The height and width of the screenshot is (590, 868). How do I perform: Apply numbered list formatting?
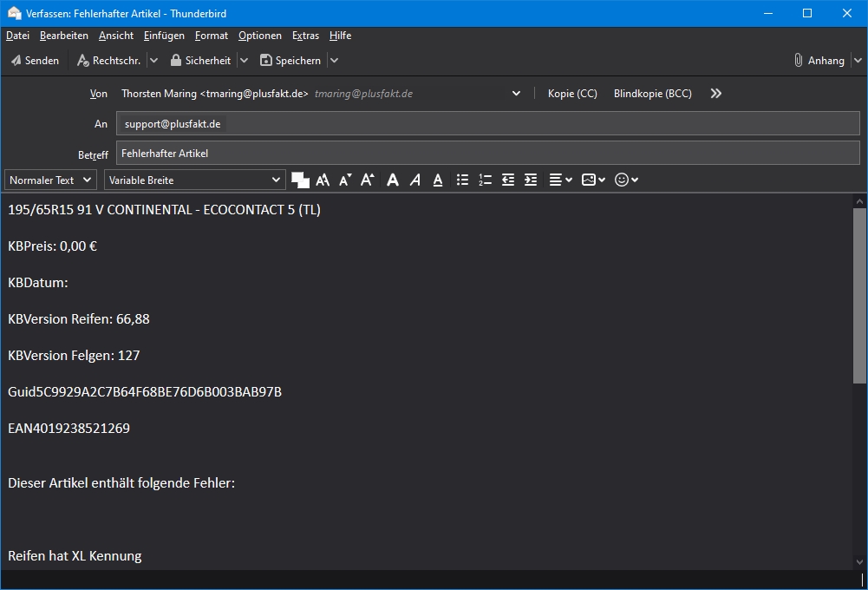coord(485,180)
